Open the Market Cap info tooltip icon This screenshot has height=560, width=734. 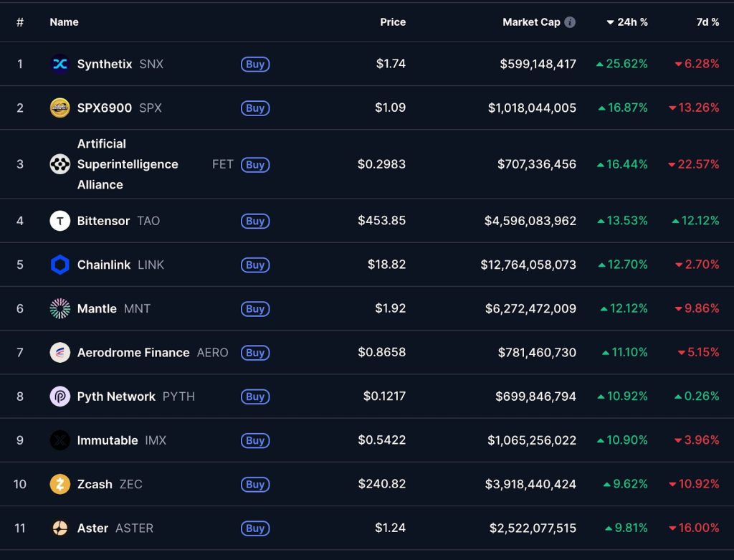pyautogui.click(x=570, y=22)
